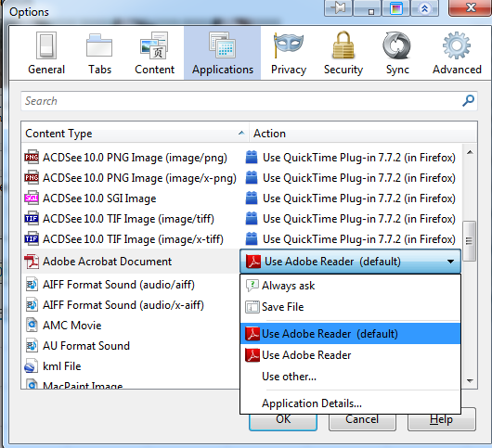The height and width of the screenshot is (448, 492).
Task: Open the Content settings pane
Action: click(154, 53)
